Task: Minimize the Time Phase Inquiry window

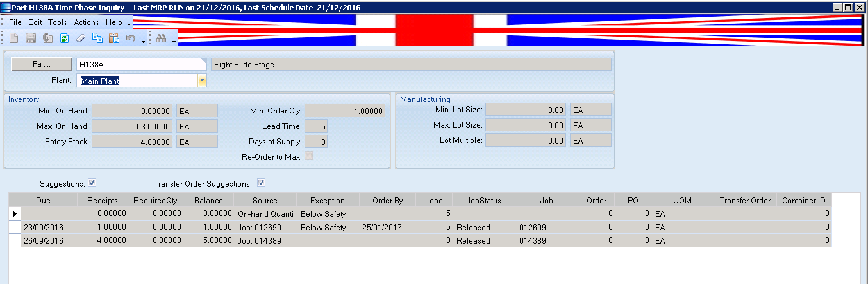Action: (x=838, y=7)
